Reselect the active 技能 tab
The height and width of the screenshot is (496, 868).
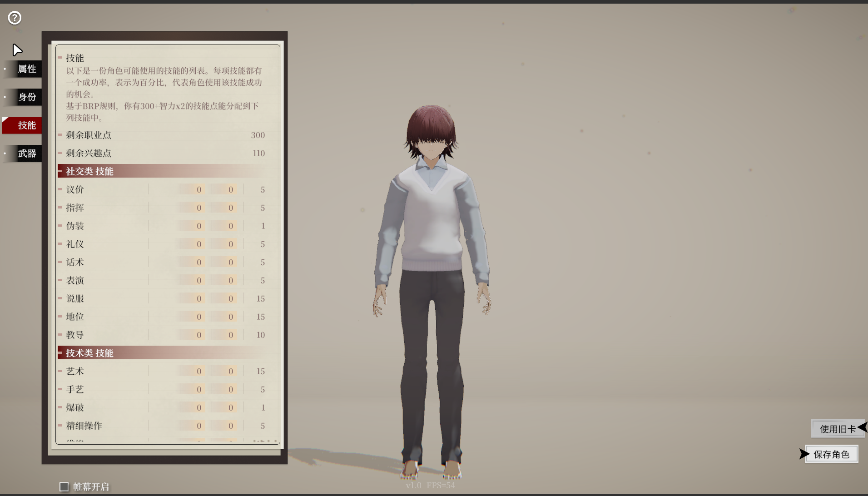pyautogui.click(x=26, y=125)
